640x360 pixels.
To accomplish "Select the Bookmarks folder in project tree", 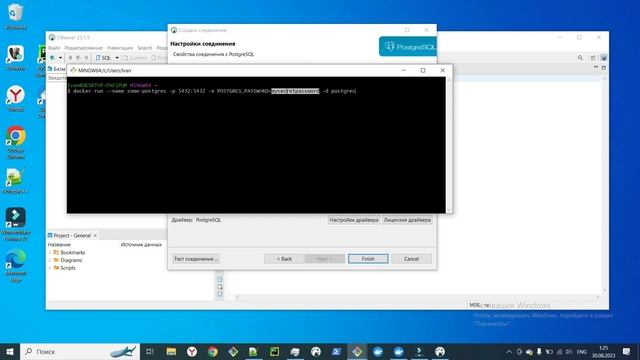I will 69,253.
